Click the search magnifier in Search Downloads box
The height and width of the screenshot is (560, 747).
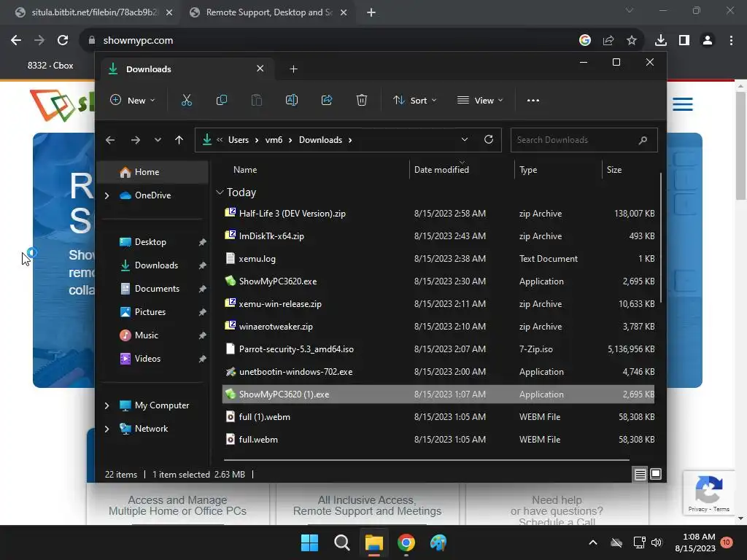click(x=643, y=140)
